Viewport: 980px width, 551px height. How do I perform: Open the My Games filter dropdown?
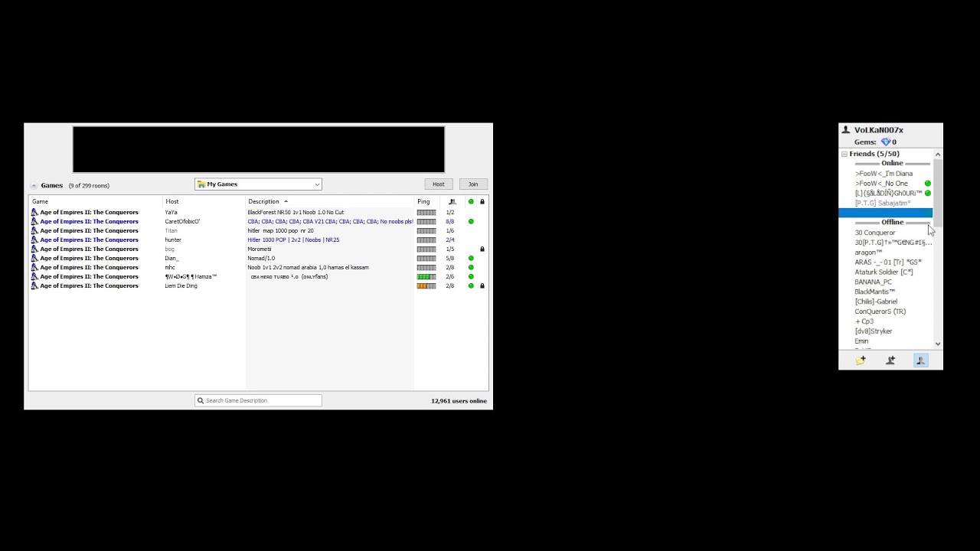coord(258,184)
